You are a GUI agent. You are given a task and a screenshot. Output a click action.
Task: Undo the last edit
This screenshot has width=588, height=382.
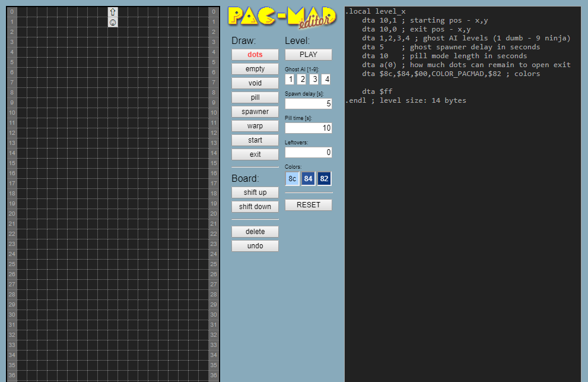click(x=255, y=245)
